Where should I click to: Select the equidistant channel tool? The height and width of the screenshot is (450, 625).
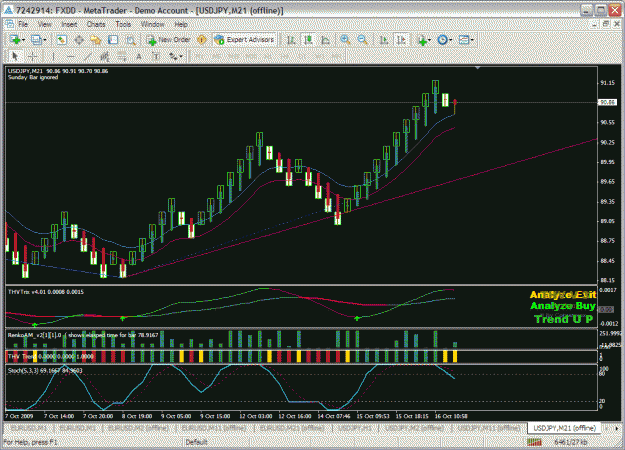coord(105,56)
